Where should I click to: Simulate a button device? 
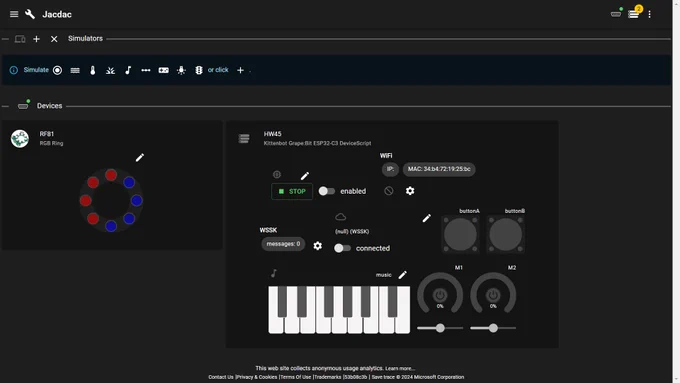[57, 70]
